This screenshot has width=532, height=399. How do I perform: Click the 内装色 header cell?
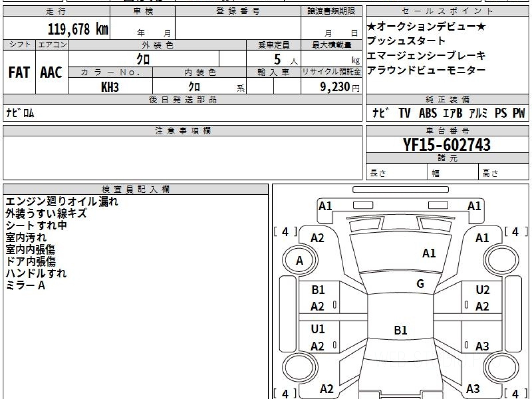pos(199,72)
